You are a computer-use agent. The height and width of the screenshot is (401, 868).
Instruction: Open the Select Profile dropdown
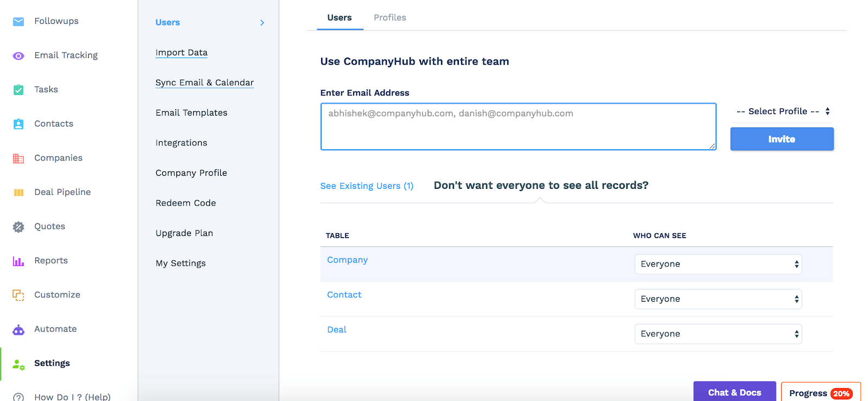pos(782,111)
